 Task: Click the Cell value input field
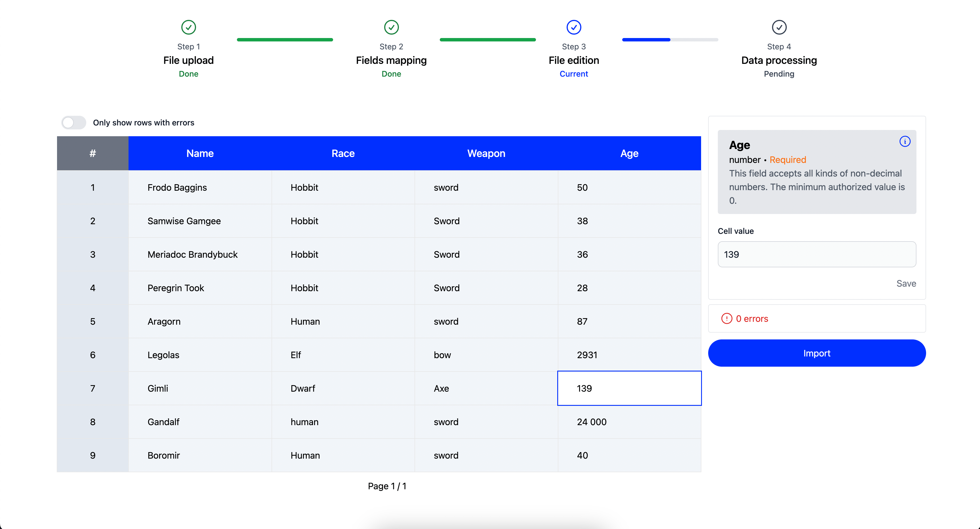coord(816,254)
